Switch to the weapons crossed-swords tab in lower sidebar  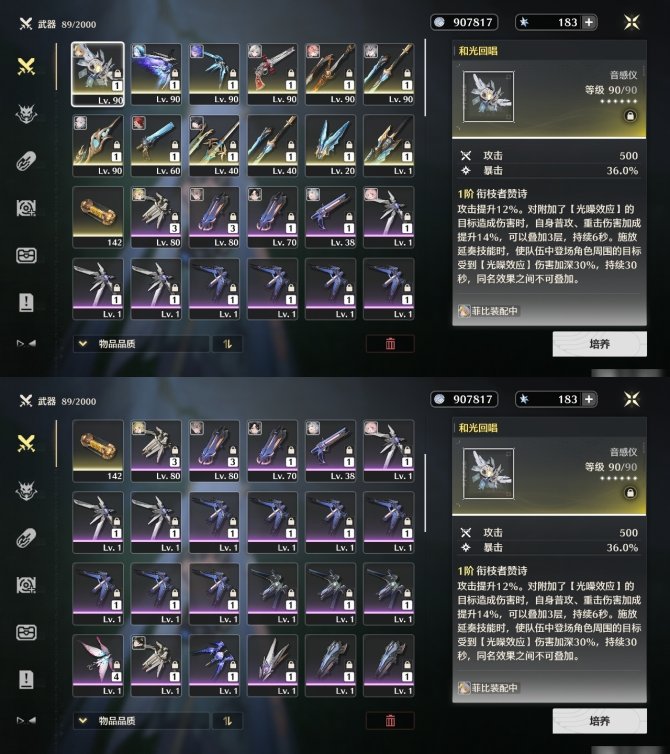point(26,443)
